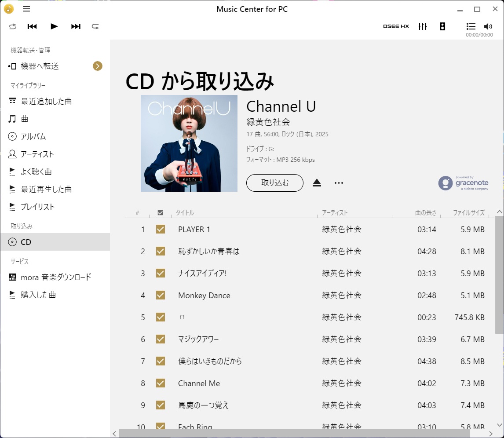Screen dimensions: 504x438
Task: Click the Channel U album cover
Action: [x=189, y=143]
